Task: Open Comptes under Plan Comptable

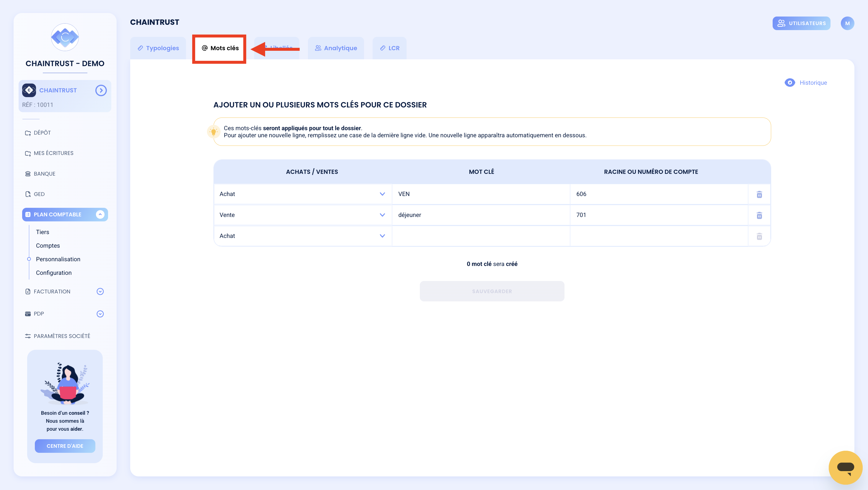Action: (48, 246)
